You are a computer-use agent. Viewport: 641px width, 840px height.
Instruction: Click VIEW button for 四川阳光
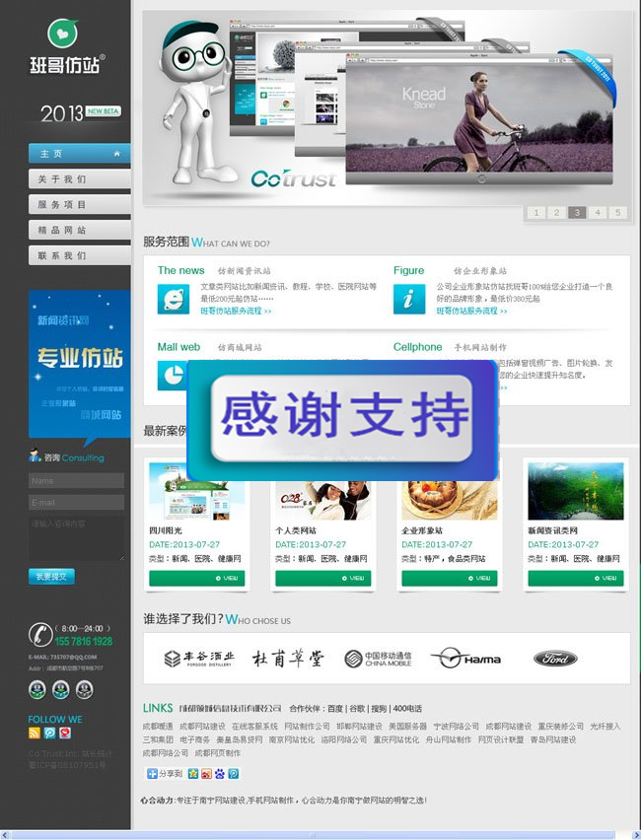[x=196, y=579]
